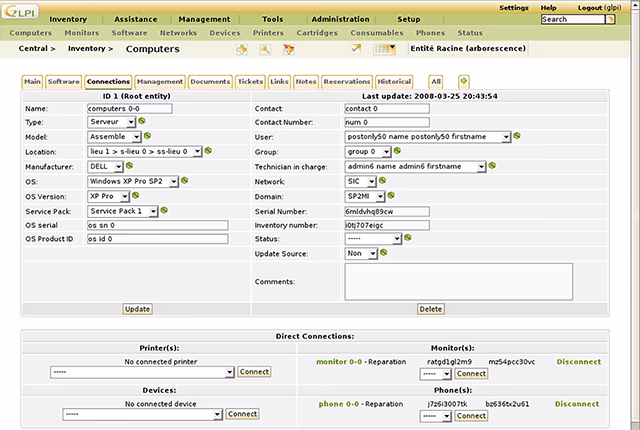The image size is (640, 430).
Task: Click the Serial Number input field
Action: [x=387, y=211]
